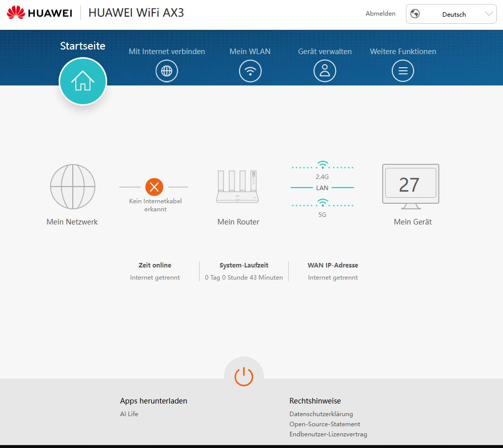Image resolution: width=503 pixels, height=448 pixels.
Task: Click the Mein Gerät label
Action: (413, 222)
